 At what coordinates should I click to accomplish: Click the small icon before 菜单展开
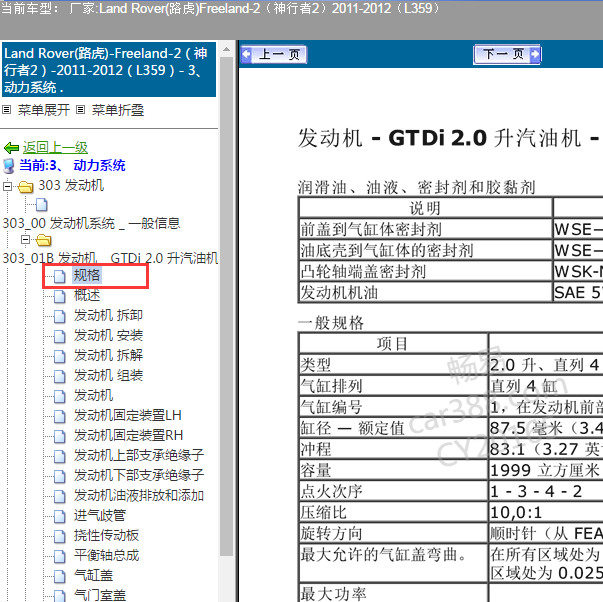(x=7, y=110)
